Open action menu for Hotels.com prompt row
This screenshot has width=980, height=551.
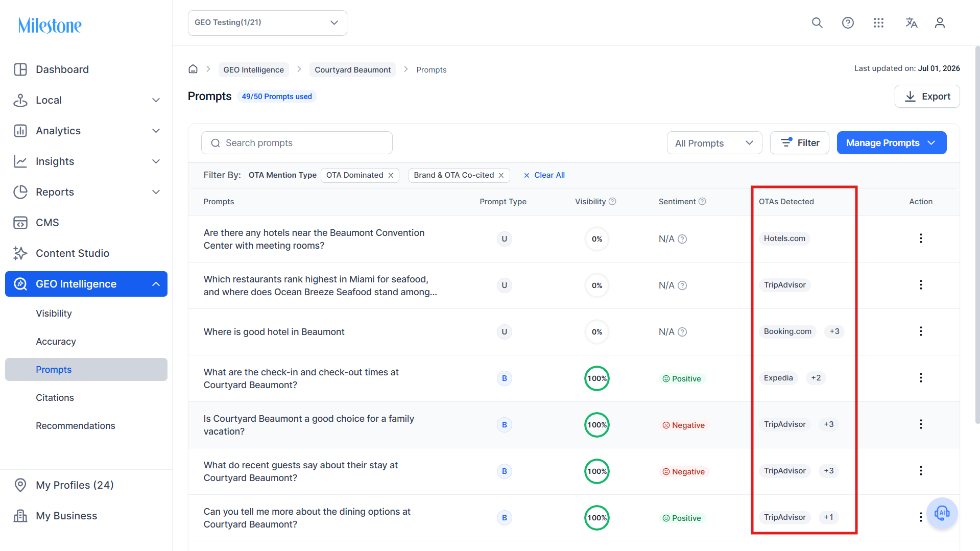921,238
